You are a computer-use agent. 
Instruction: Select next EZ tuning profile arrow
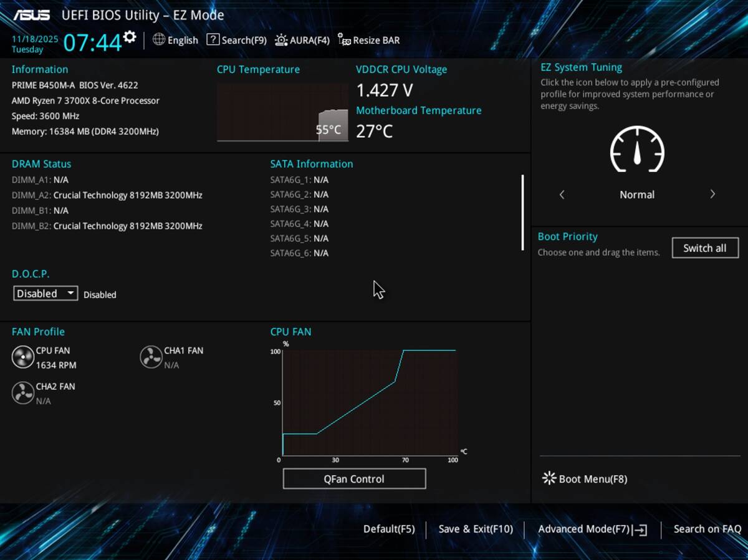(x=712, y=195)
